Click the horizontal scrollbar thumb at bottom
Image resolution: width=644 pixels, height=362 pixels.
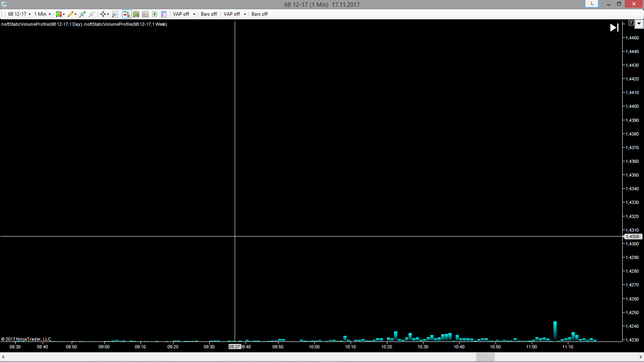pyautogui.click(x=485, y=357)
